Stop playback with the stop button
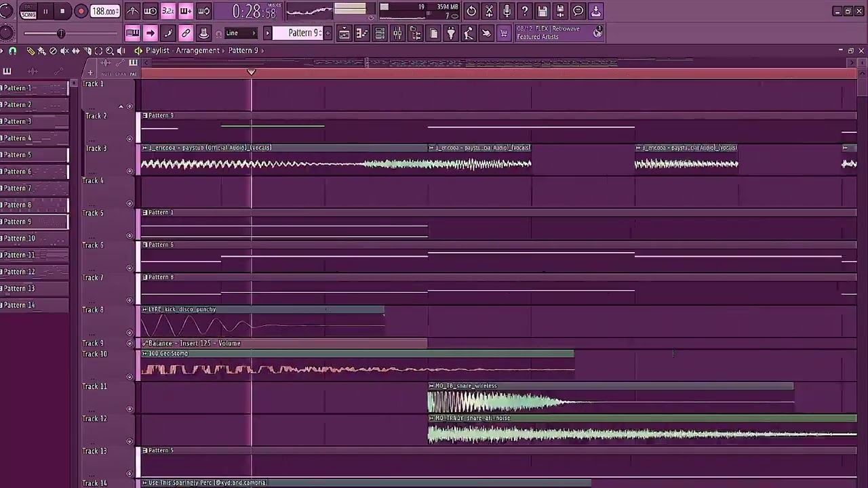Screen dimensions: 868x488 click(x=62, y=11)
